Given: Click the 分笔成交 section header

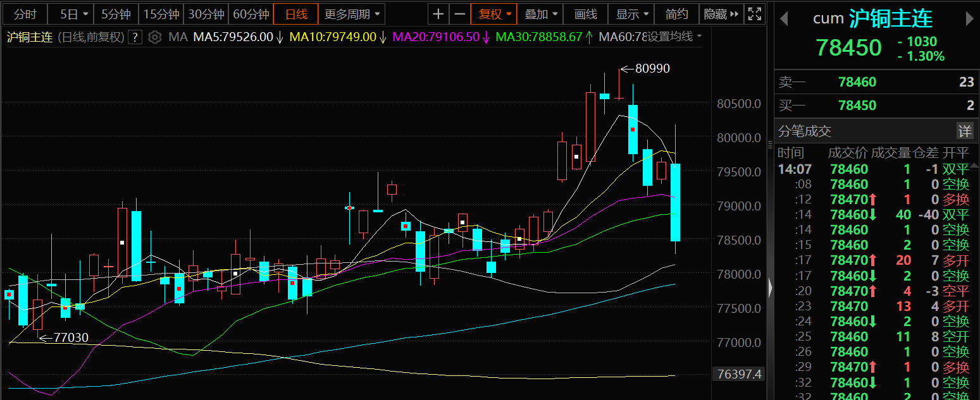Looking at the screenshot, I should click(805, 131).
